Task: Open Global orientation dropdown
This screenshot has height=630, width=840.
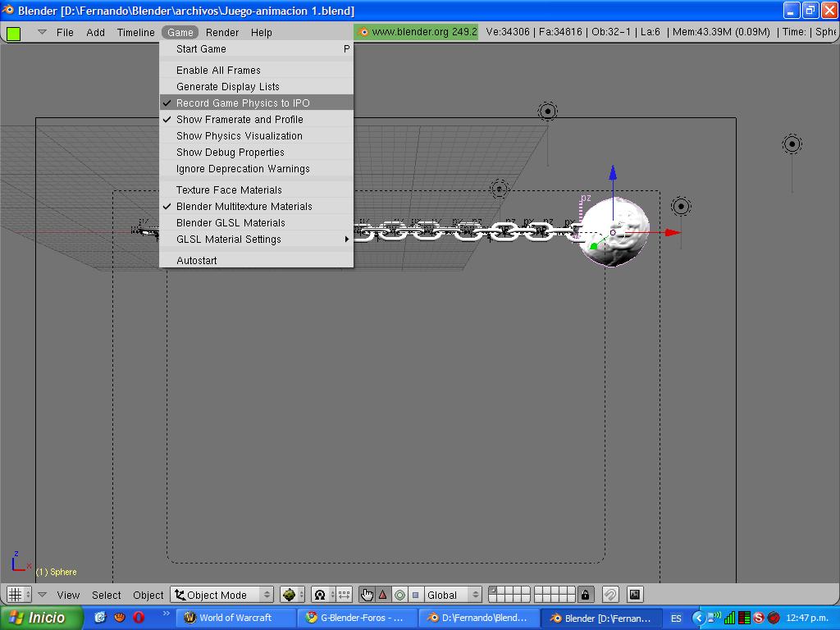Action: tap(452, 595)
